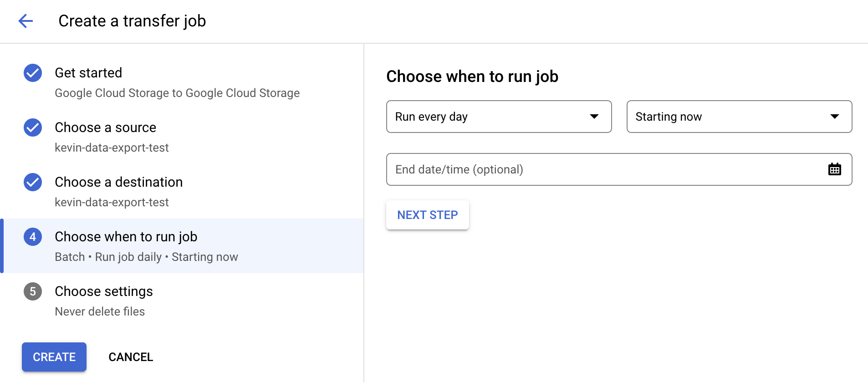Click the step 4 number badge
The image size is (868, 387).
pos(33,237)
